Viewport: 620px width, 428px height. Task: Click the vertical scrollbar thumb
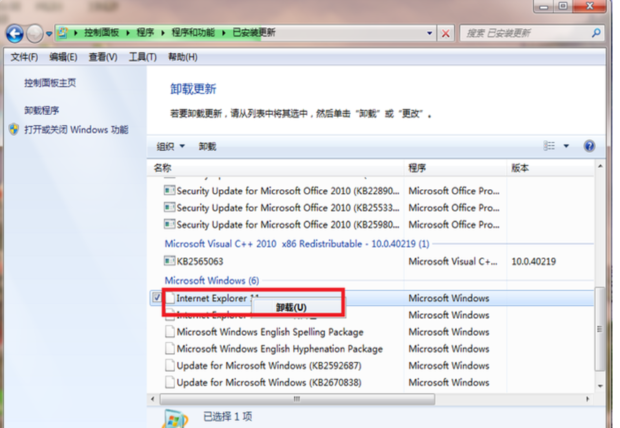click(x=600, y=329)
